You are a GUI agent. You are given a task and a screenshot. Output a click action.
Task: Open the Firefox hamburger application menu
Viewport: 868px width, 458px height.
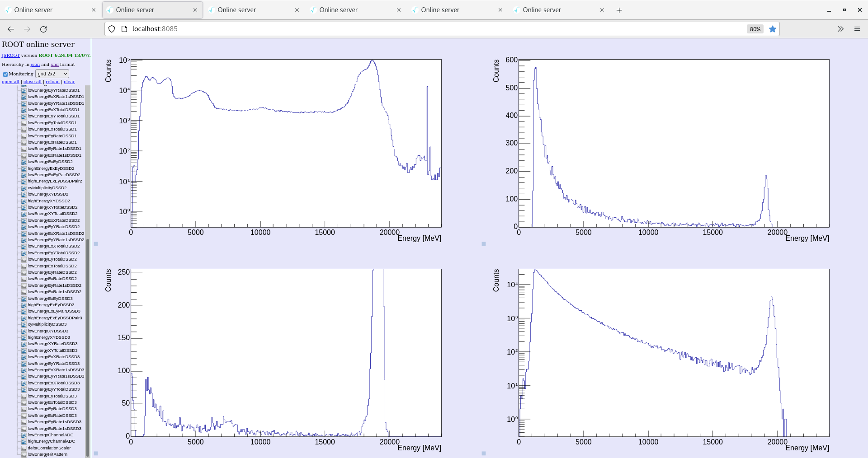coord(857,29)
